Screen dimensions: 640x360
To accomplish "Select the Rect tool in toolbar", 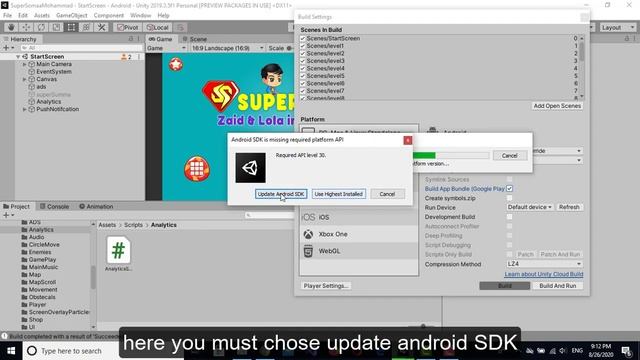I will [71, 27].
